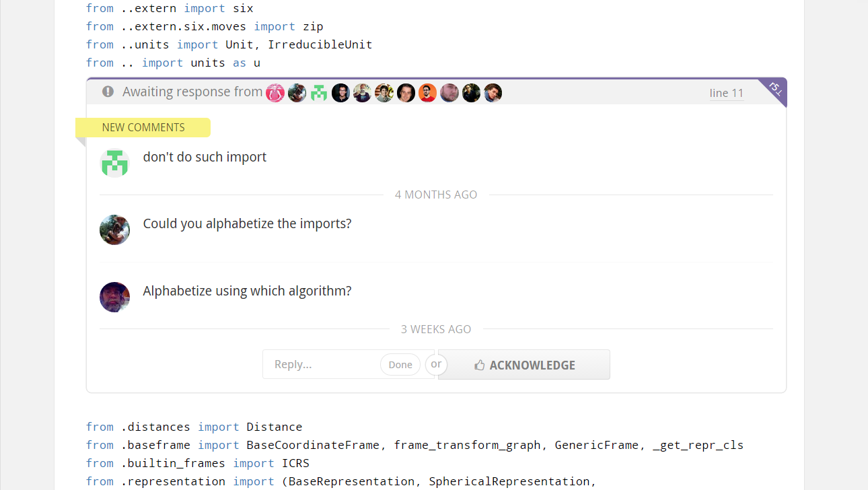868x490 pixels.
Task: Click the thumbs-up icon on Acknowledge
Action: 480,365
